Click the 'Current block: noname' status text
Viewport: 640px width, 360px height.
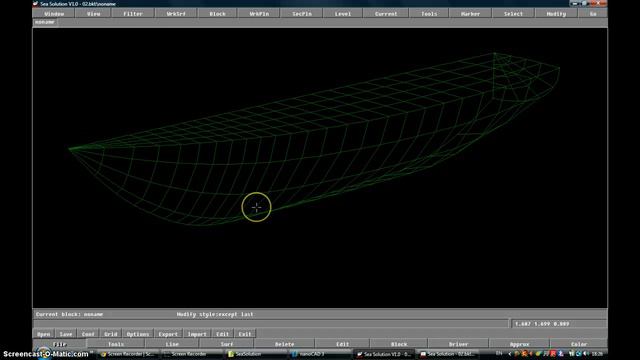pyautogui.click(x=69, y=314)
